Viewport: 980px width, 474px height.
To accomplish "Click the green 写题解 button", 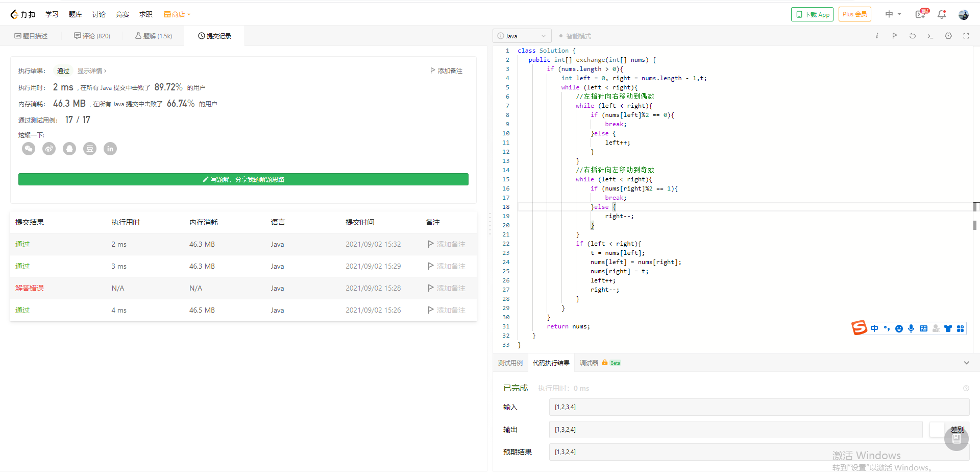I will pyautogui.click(x=243, y=179).
